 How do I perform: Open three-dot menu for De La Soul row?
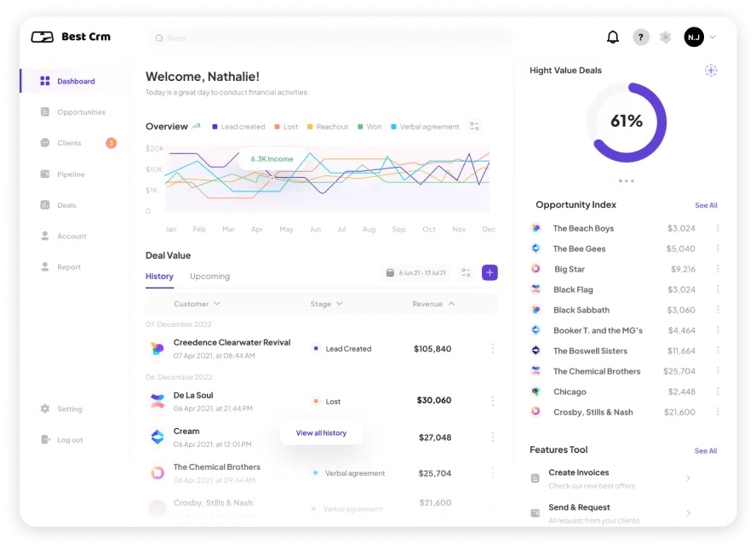492,401
